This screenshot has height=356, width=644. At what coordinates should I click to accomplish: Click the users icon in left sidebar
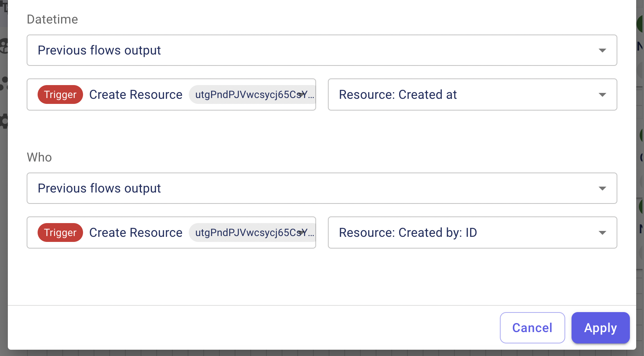pyautogui.click(x=4, y=46)
